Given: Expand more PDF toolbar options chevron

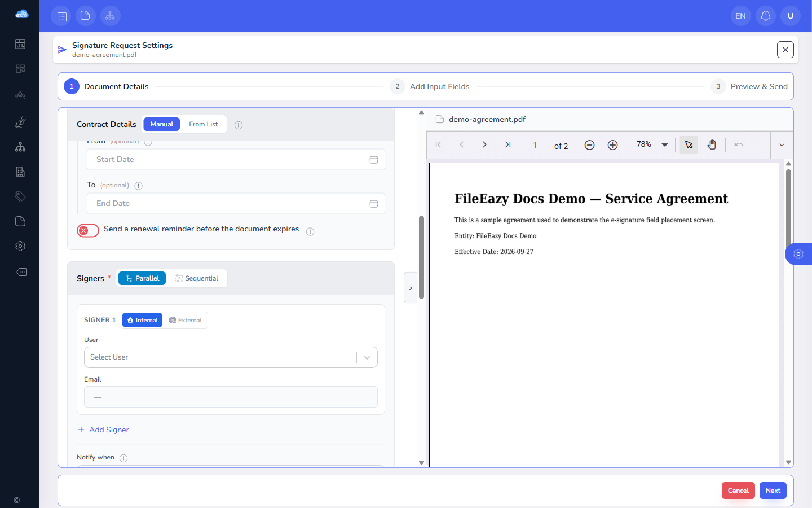Looking at the screenshot, I should tap(782, 145).
